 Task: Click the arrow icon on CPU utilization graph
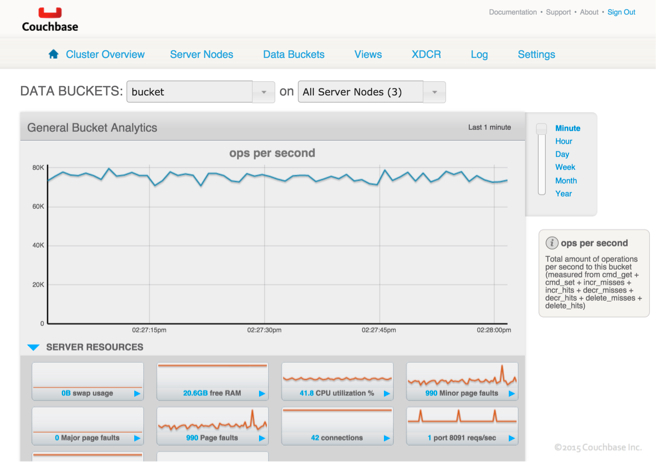coord(387,394)
